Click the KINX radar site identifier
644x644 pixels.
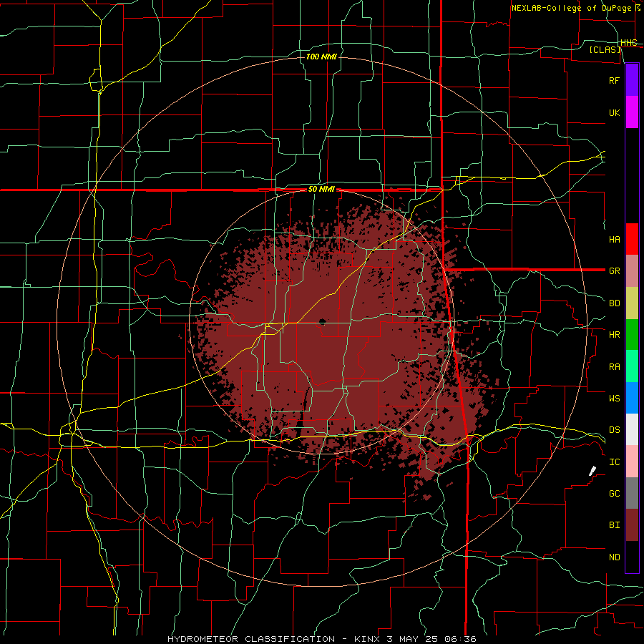368,639
